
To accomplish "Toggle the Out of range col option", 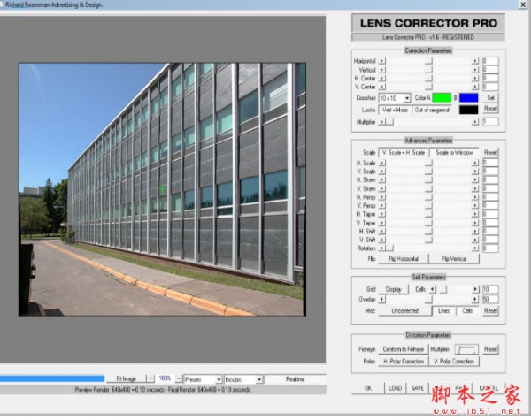I will [x=432, y=110].
